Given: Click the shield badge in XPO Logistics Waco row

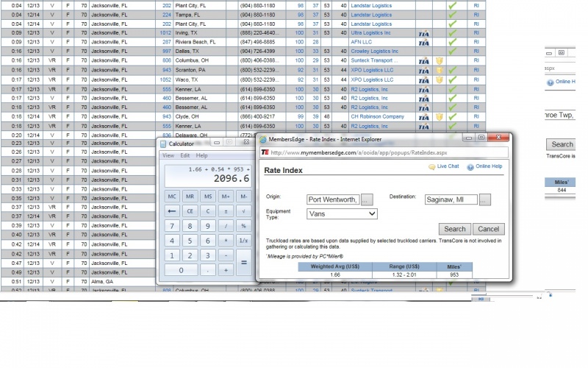Looking at the screenshot, I should coord(439,79).
